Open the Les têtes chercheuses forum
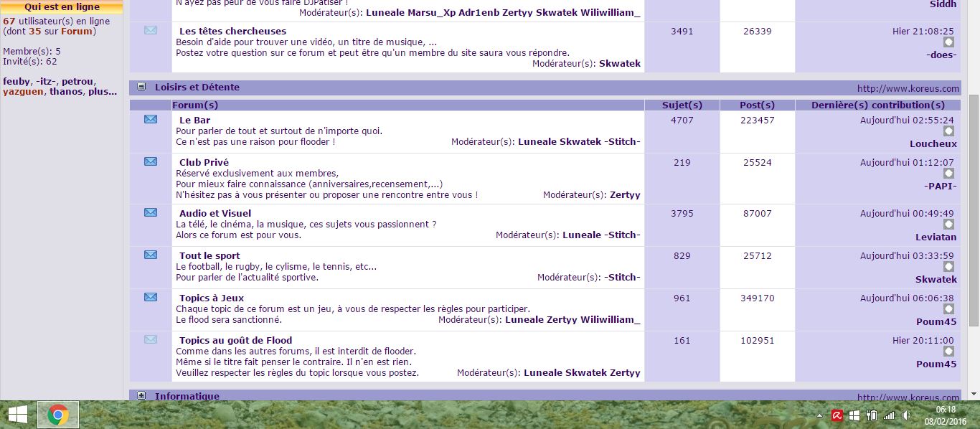The height and width of the screenshot is (429, 980). point(232,31)
